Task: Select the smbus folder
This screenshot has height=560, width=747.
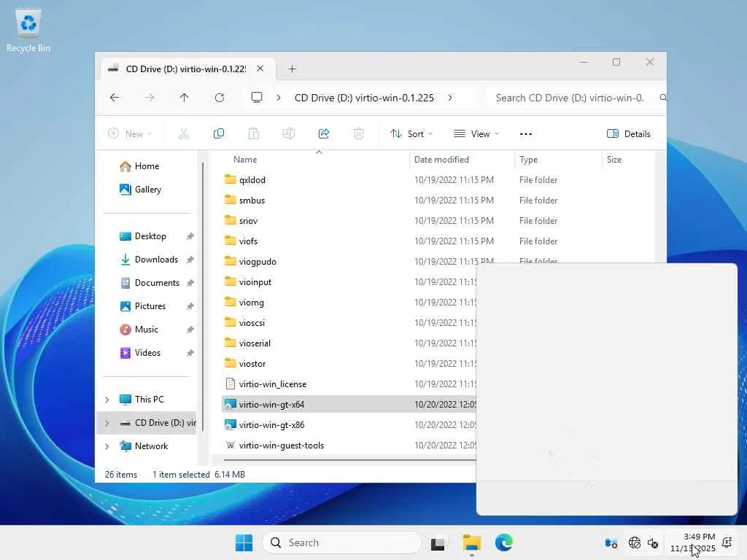Action: [252, 201]
